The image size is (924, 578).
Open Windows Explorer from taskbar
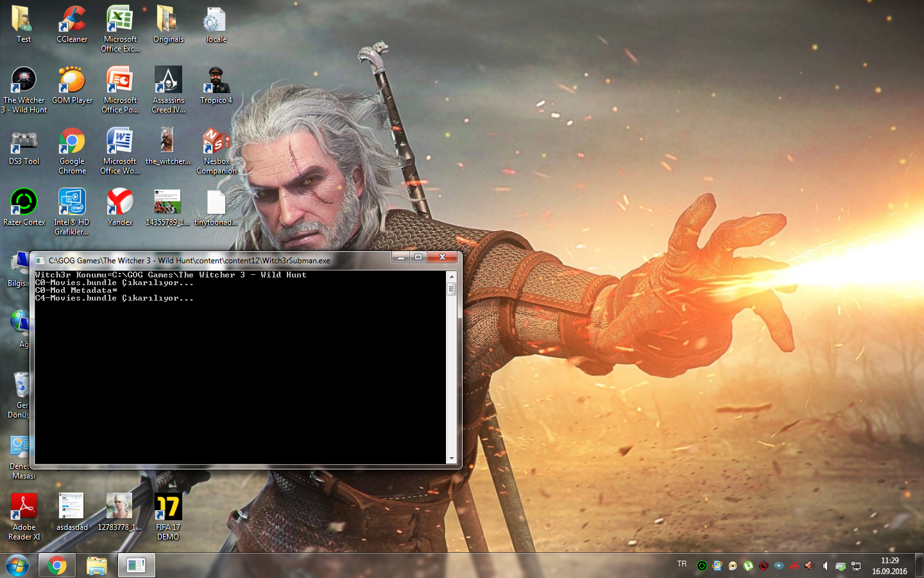(x=96, y=565)
